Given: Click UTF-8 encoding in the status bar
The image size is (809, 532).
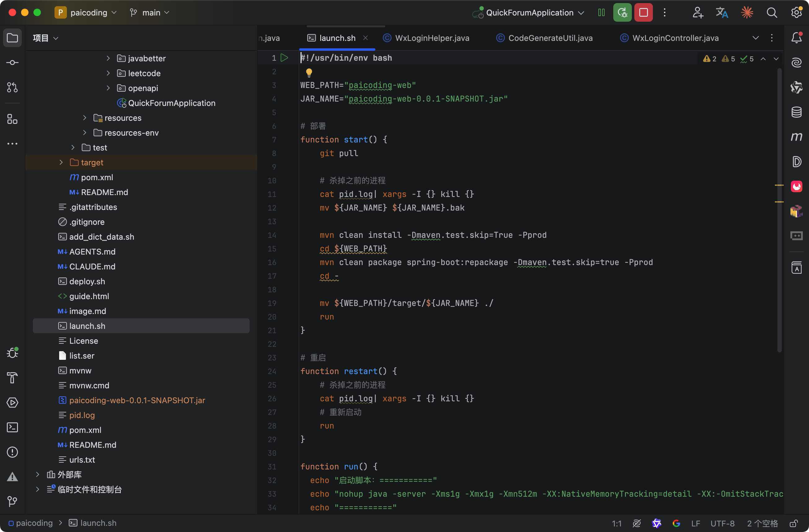Looking at the screenshot, I should pyautogui.click(x=722, y=523).
